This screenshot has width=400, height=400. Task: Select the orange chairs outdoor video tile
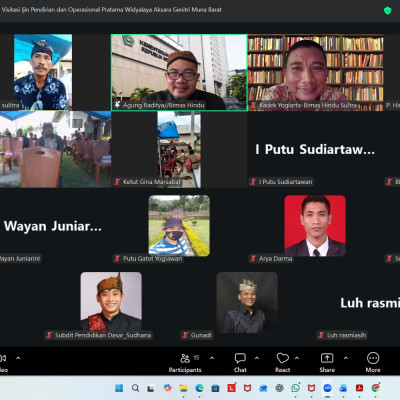coord(55,149)
